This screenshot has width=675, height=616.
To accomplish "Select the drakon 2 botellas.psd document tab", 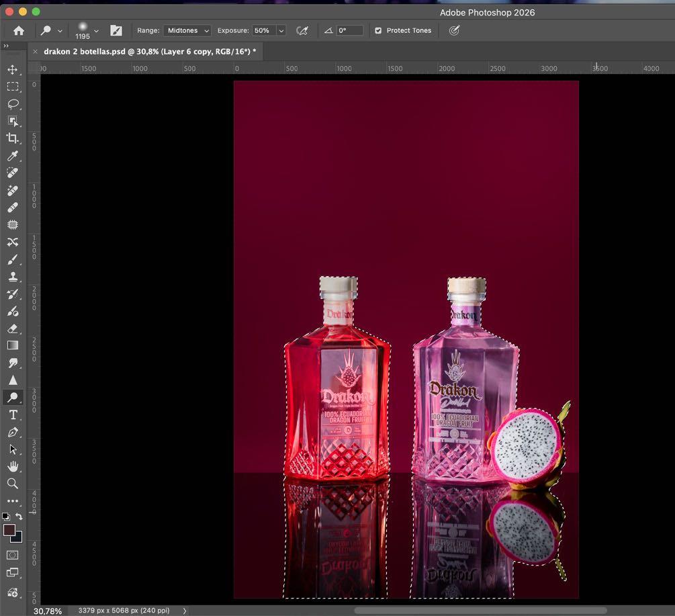I will tap(149, 51).
